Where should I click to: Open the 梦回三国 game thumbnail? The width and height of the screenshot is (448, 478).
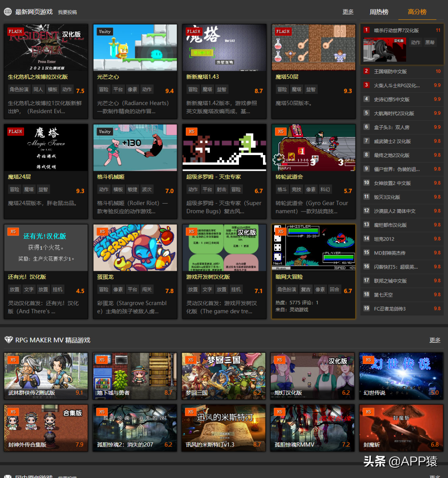(224, 376)
